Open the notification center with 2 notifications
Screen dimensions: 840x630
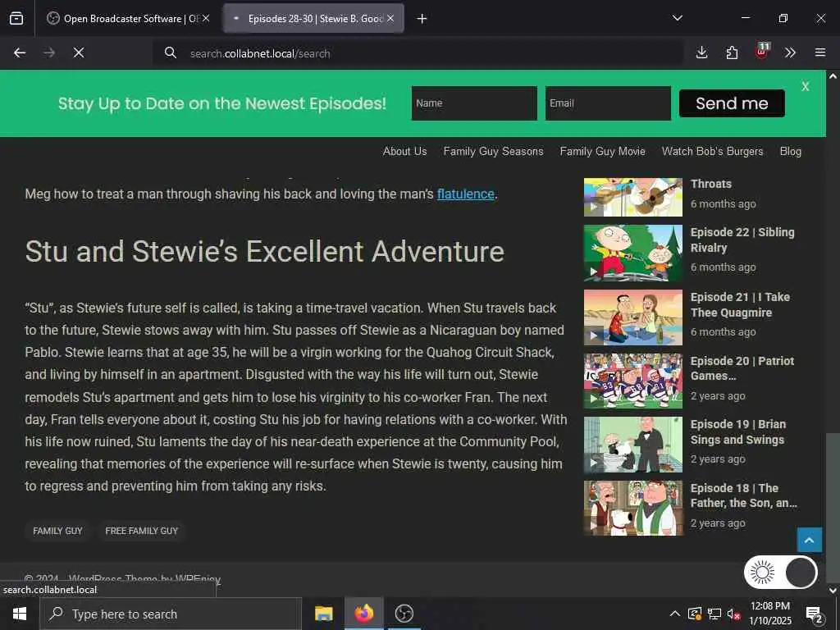pos(814,614)
